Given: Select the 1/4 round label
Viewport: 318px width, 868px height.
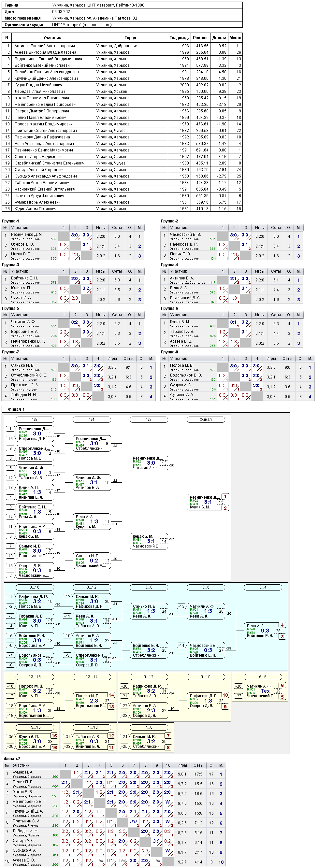Looking at the screenshot, I should tap(92, 420).
